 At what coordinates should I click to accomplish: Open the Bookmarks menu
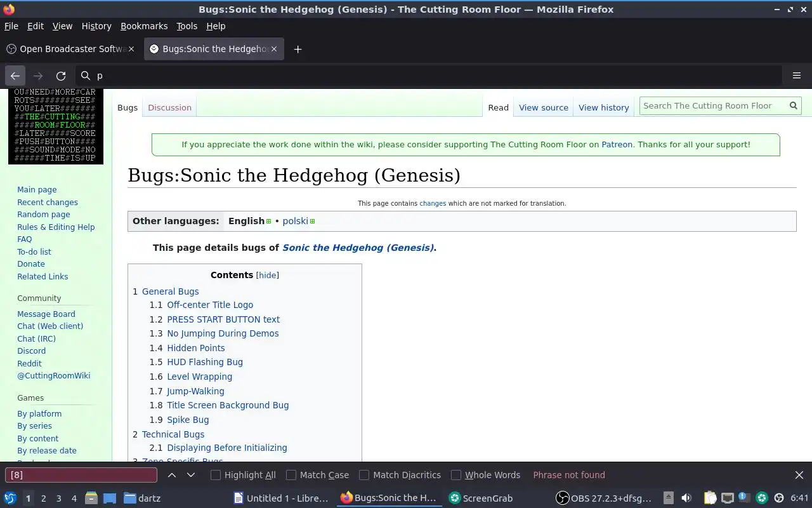[144, 26]
